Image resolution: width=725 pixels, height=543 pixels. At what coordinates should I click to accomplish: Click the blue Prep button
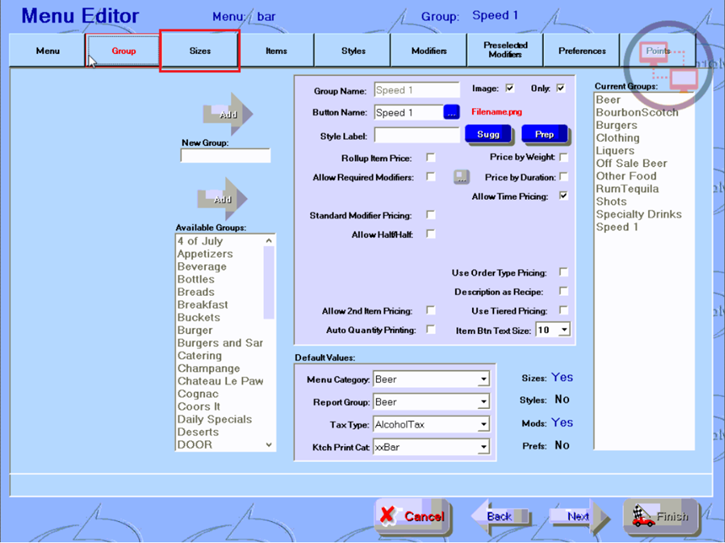coord(545,135)
